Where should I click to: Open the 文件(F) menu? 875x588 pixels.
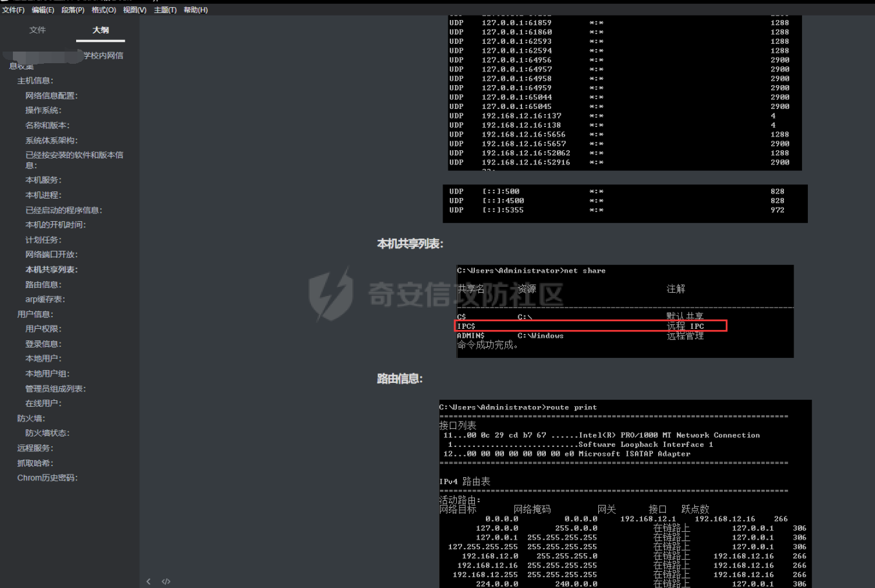click(x=13, y=10)
